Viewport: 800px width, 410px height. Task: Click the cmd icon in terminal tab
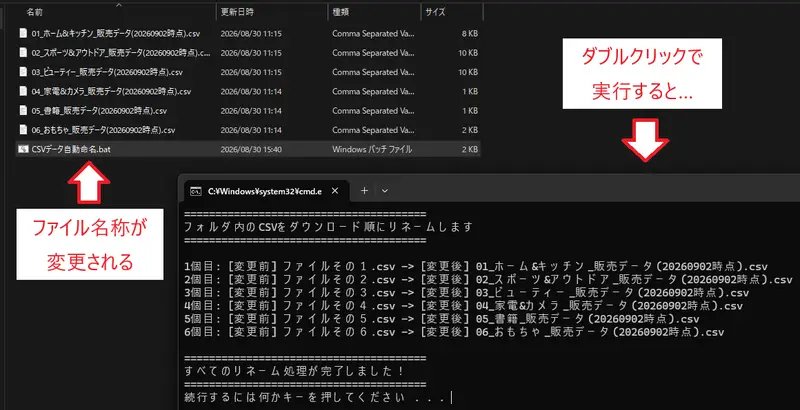[x=195, y=191]
